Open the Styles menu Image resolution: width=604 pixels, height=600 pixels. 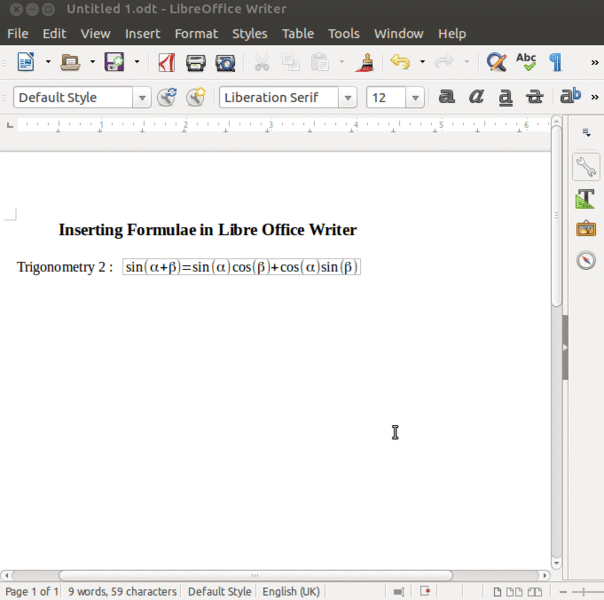point(250,34)
